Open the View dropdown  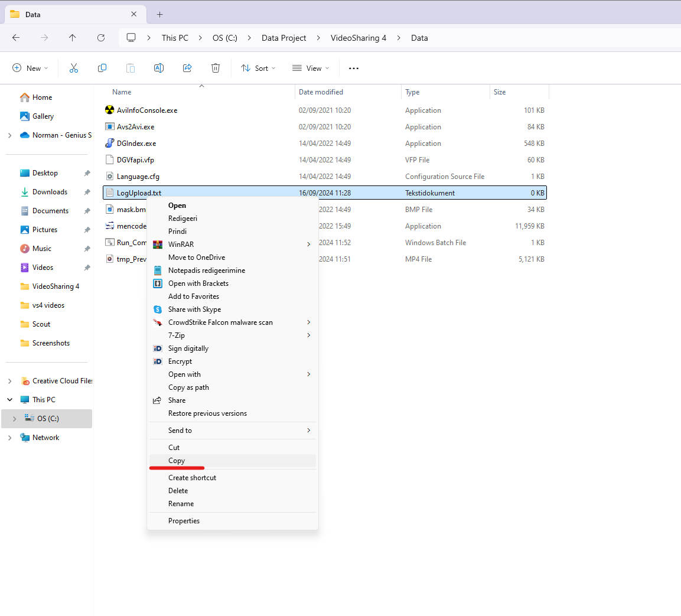pos(311,68)
